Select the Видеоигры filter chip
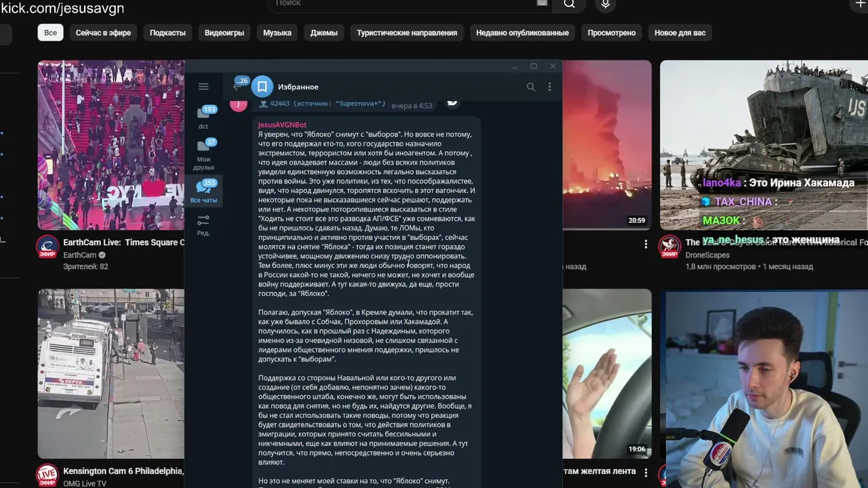This screenshot has width=868, height=488. pos(224,33)
